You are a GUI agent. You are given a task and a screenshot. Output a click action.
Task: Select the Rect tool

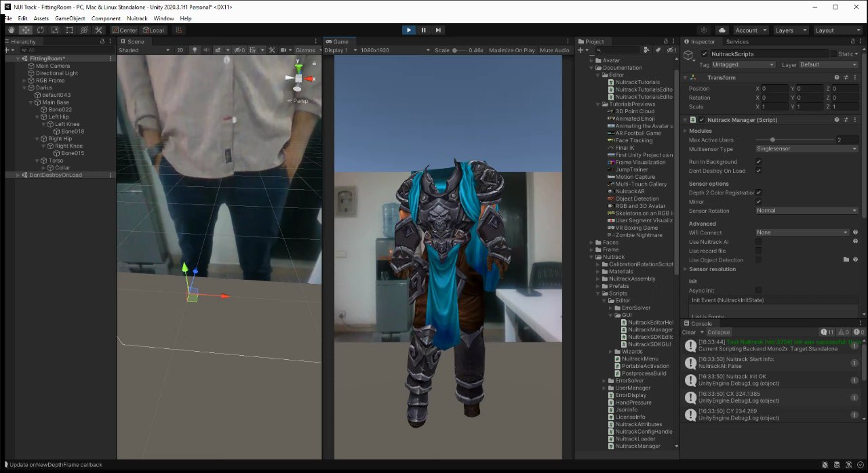tap(70, 30)
